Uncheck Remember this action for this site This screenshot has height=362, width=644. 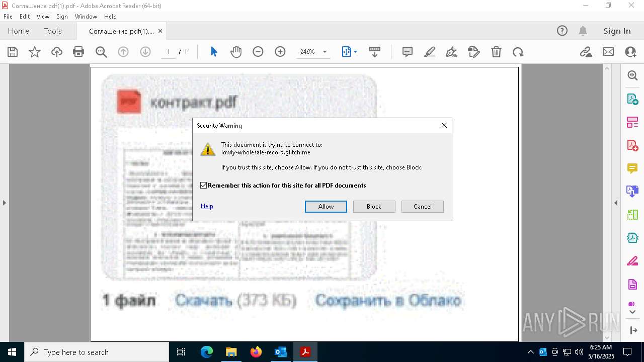204,186
